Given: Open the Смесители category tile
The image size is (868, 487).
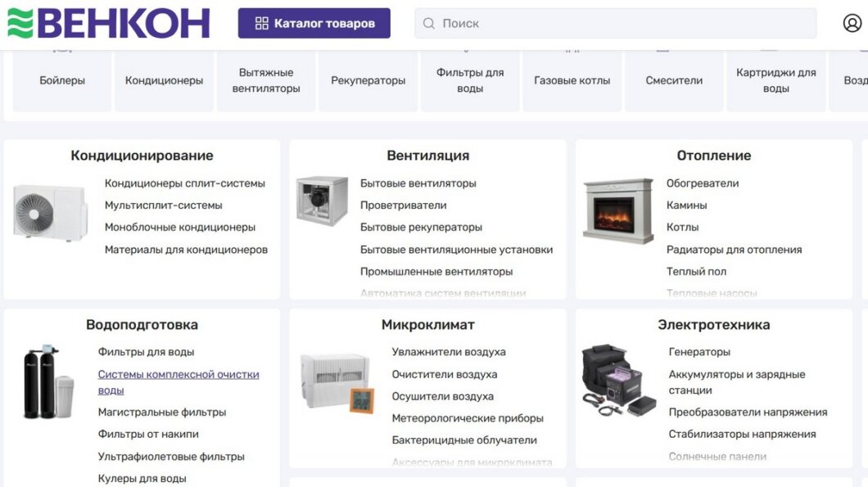Looking at the screenshot, I should pyautogui.click(x=674, y=80).
